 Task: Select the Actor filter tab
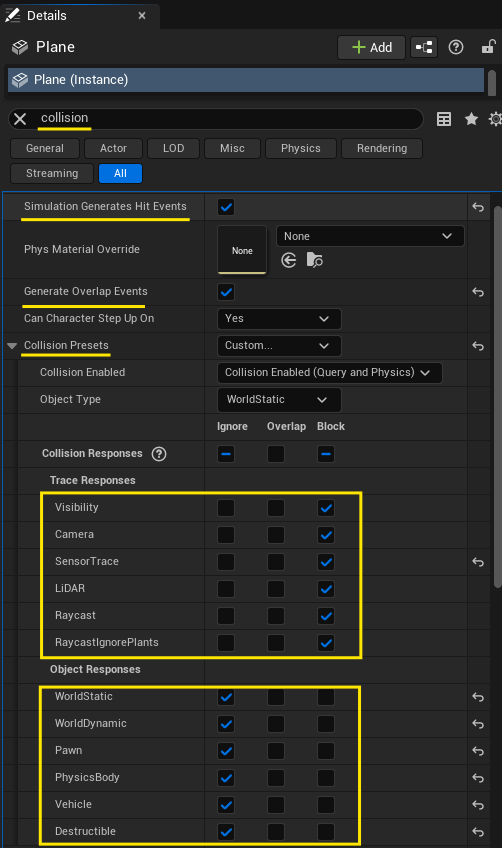tap(113, 148)
